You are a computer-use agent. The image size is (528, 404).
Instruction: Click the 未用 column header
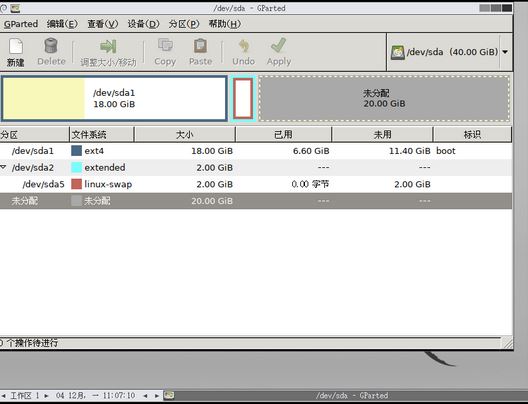point(382,135)
